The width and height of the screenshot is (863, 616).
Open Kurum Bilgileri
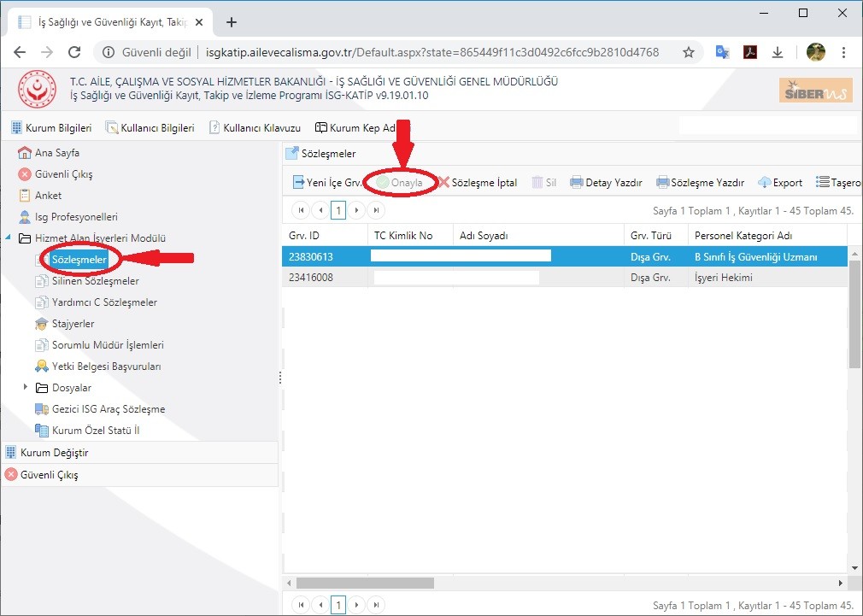[51, 127]
